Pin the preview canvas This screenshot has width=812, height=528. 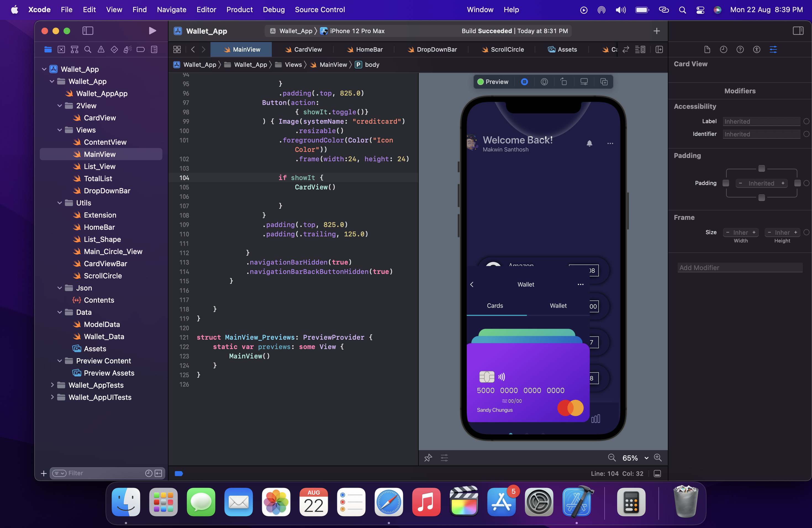pyautogui.click(x=428, y=458)
